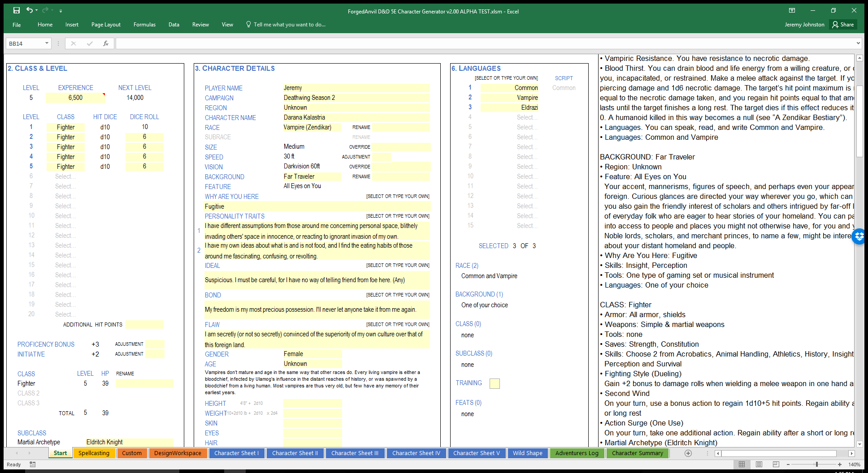Viewport: 868px width, 473px height.
Task: Click the formula bar Cancel X icon
Action: 74,43
